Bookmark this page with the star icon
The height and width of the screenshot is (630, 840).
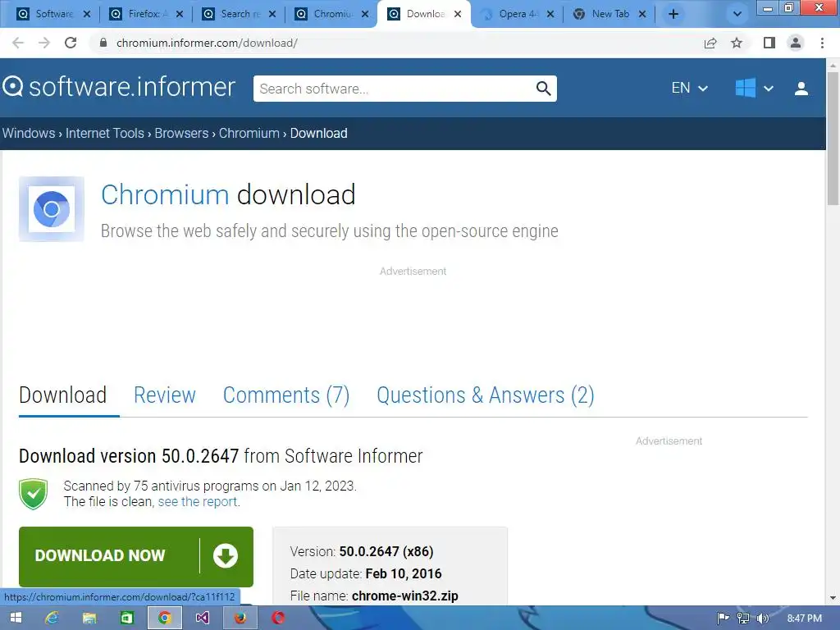coord(737,43)
